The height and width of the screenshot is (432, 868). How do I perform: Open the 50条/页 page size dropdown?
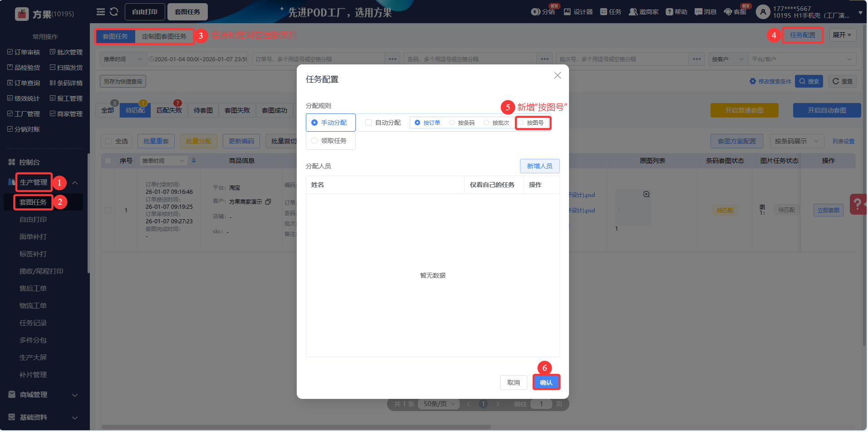coord(439,404)
